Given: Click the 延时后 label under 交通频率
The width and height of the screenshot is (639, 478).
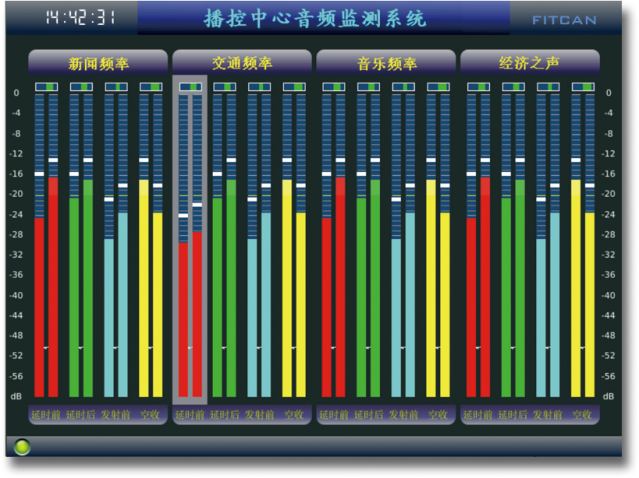Looking at the screenshot, I should click(225, 415).
